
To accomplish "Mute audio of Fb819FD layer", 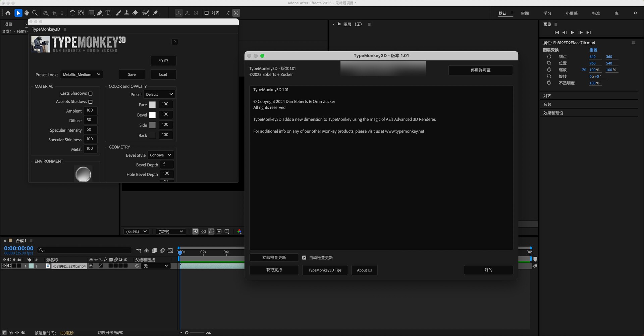I will [x=9, y=266].
